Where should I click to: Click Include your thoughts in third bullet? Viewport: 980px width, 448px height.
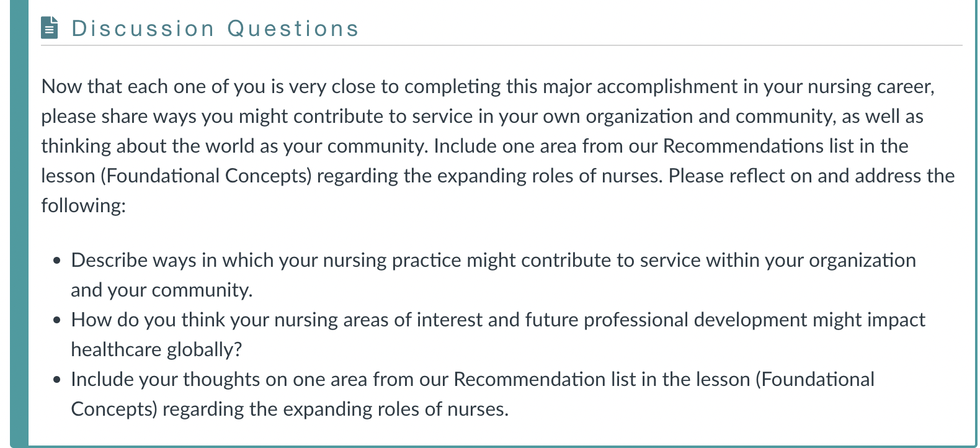tap(166, 379)
